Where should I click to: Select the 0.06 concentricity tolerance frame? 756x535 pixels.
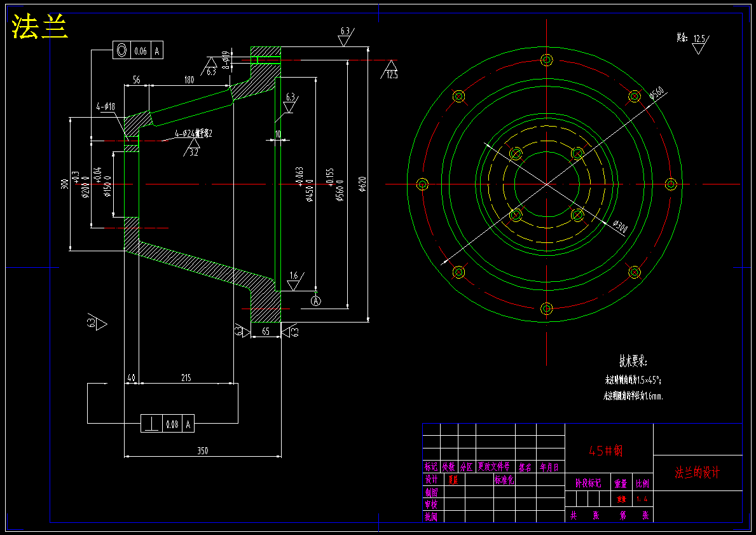tap(138, 50)
